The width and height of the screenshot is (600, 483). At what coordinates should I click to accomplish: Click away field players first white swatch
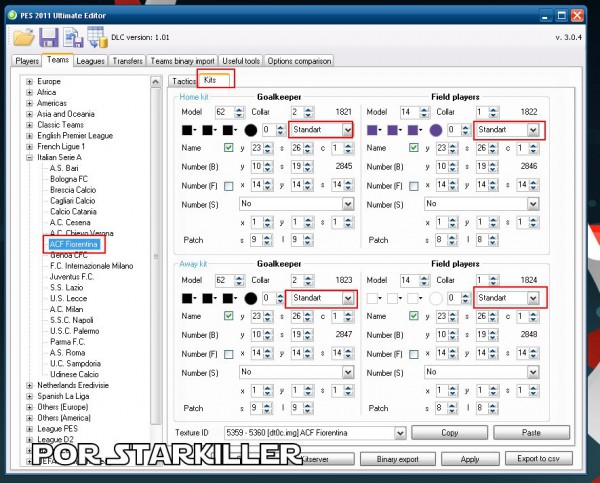372,299
